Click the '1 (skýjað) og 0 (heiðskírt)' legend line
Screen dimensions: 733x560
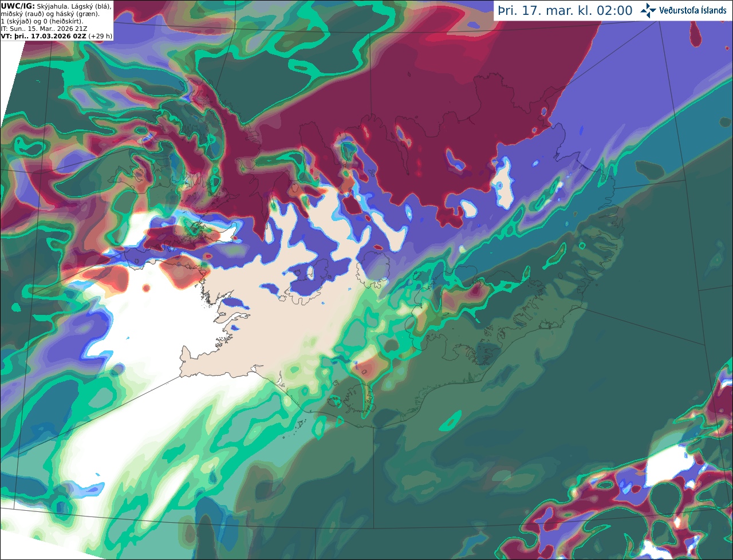42,21
